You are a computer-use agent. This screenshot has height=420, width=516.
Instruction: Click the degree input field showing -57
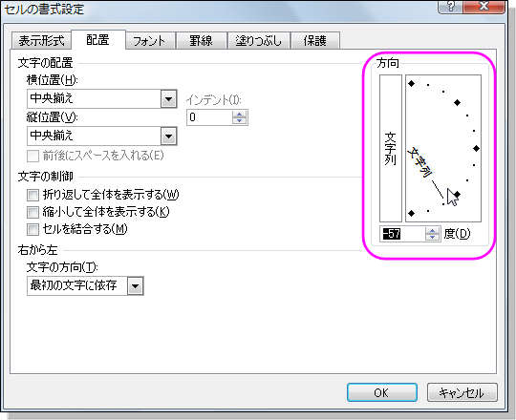click(x=402, y=234)
